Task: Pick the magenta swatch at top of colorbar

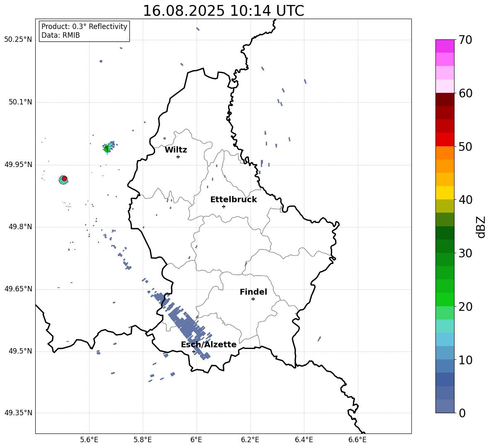Action: 445,46
